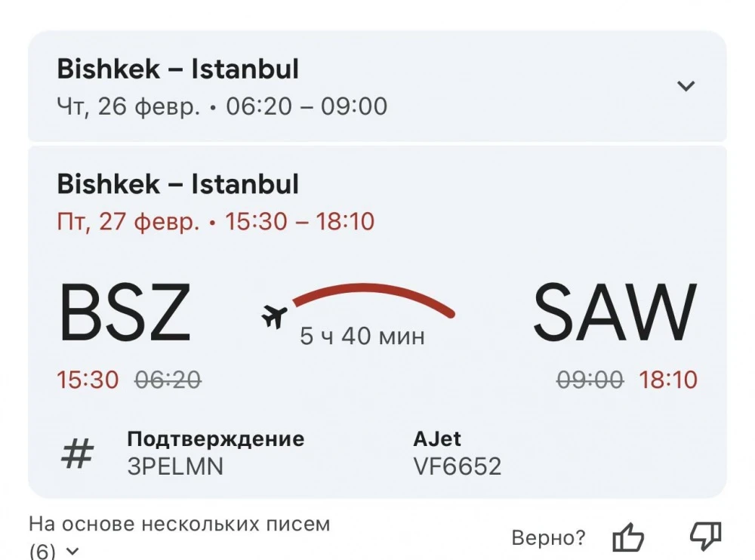755x560 pixels.
Task: Click the crossed-out 06:20 departure time
Action: point(168,380)
